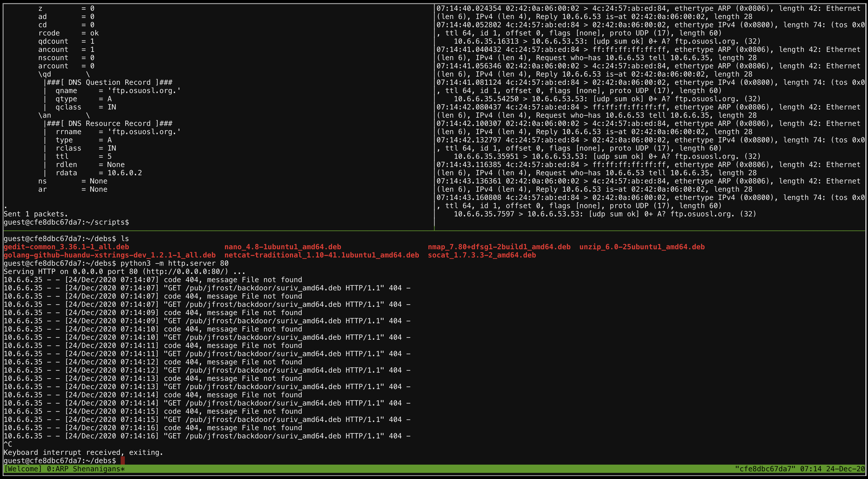Viewport: 868px width, 479px height.
Task: Click the 'qname = ftp.osuosl.org.' line
Action: pos(118,91)
